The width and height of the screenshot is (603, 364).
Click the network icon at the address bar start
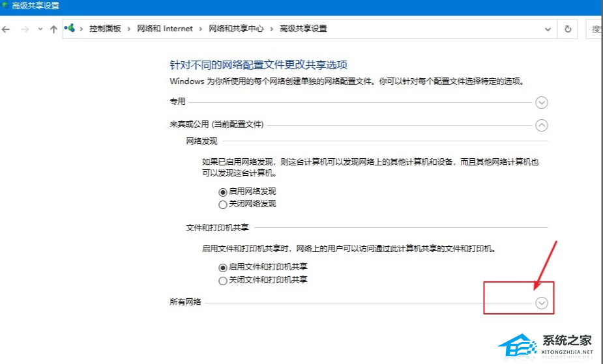pyautogui.click(x=72, y=29)
